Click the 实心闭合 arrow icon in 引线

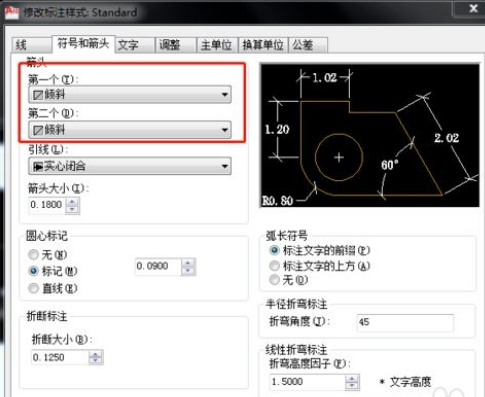click(x=38, y=166)
